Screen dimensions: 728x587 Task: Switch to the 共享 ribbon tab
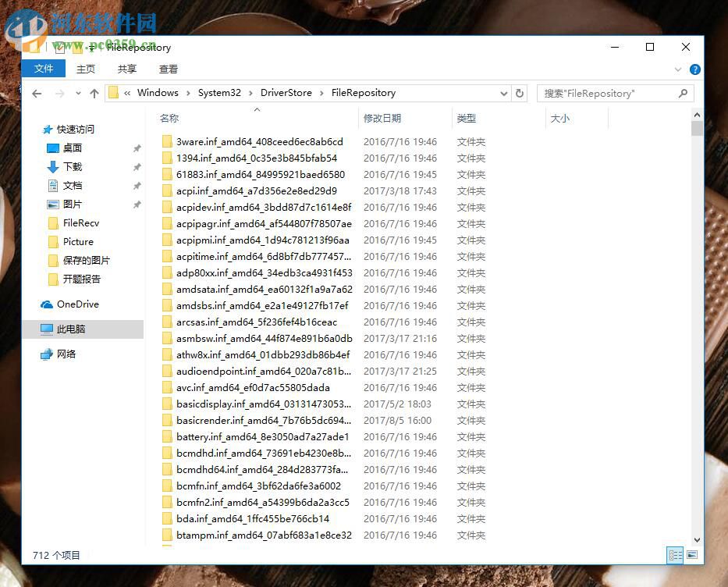point(127,69)
